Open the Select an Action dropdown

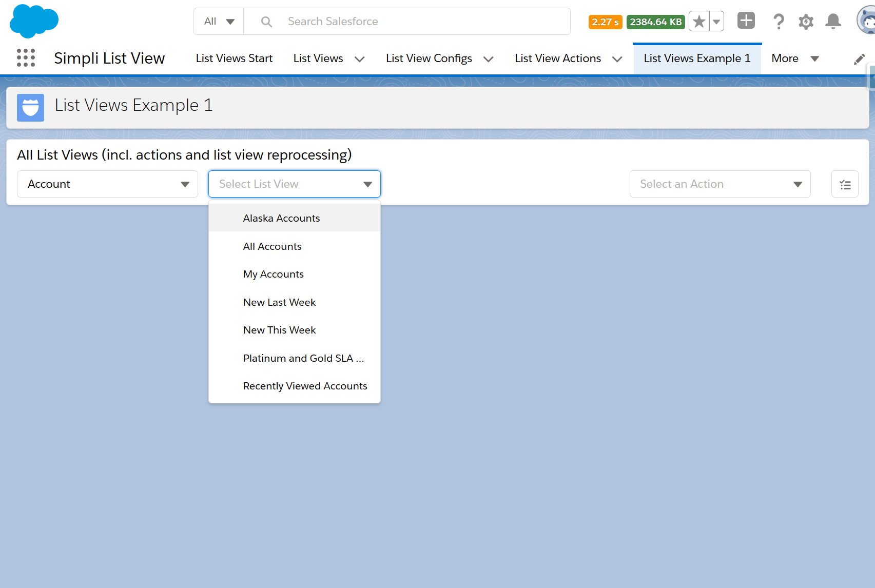(x=720, y=184)
